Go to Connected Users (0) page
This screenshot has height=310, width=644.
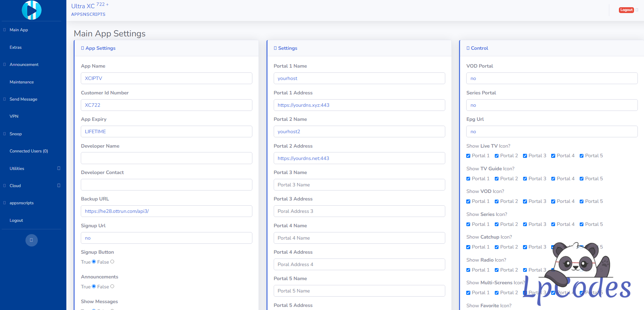pos(29,151)
